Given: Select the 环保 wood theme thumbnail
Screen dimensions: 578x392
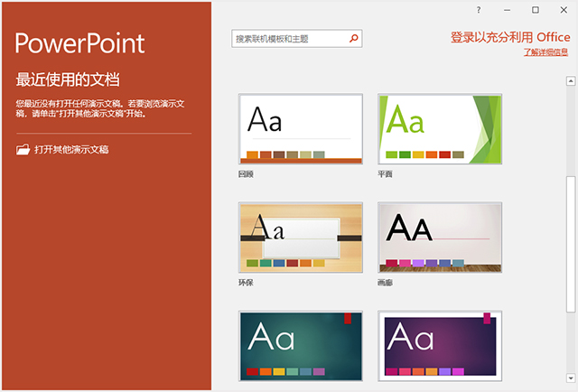Looking at the screenshot, I should 301,238.
